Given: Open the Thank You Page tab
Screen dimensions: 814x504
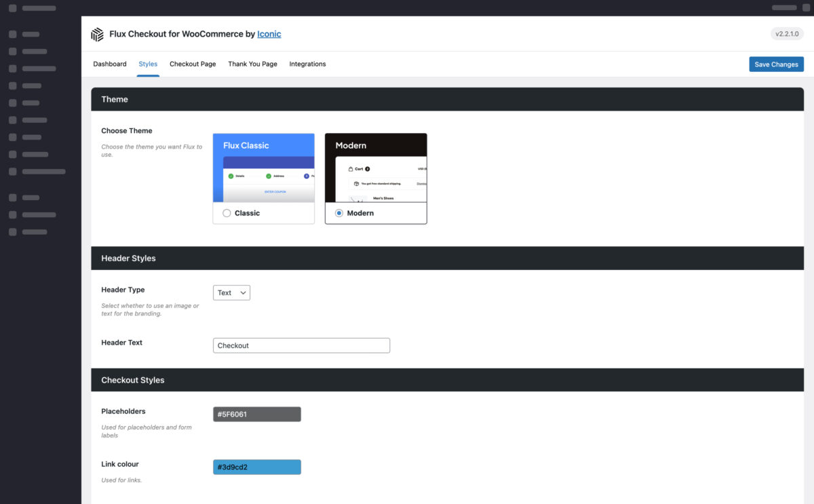Looking at the screenshot, I should click(x=252, y=64).
